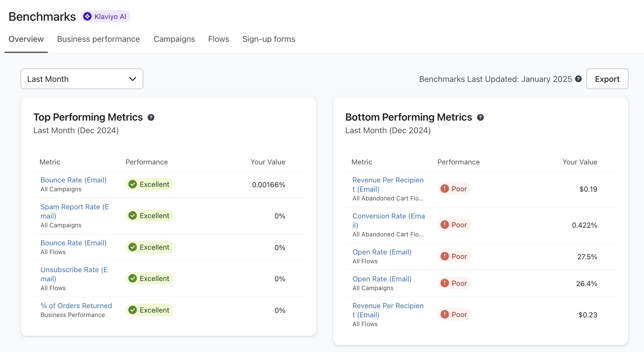Open Bounce Rate (Email) All Campaigns link
644x352 pixels.
(x=73, y=180)
